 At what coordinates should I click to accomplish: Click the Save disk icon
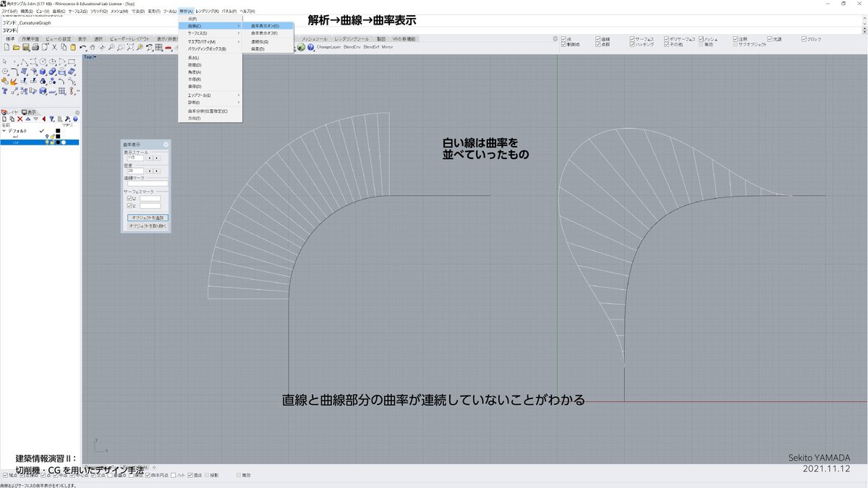click(x=25, y=47)
